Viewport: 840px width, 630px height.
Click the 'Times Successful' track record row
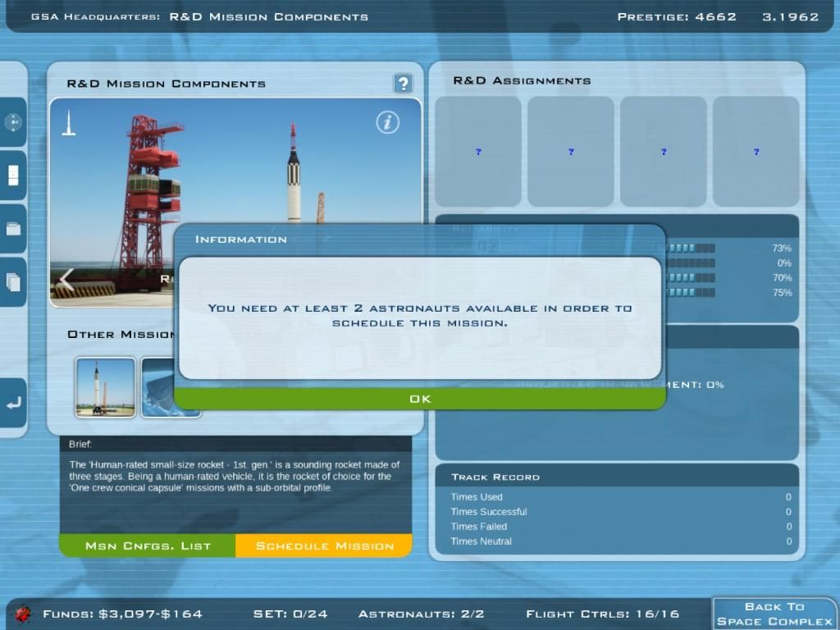click(621, 512)
